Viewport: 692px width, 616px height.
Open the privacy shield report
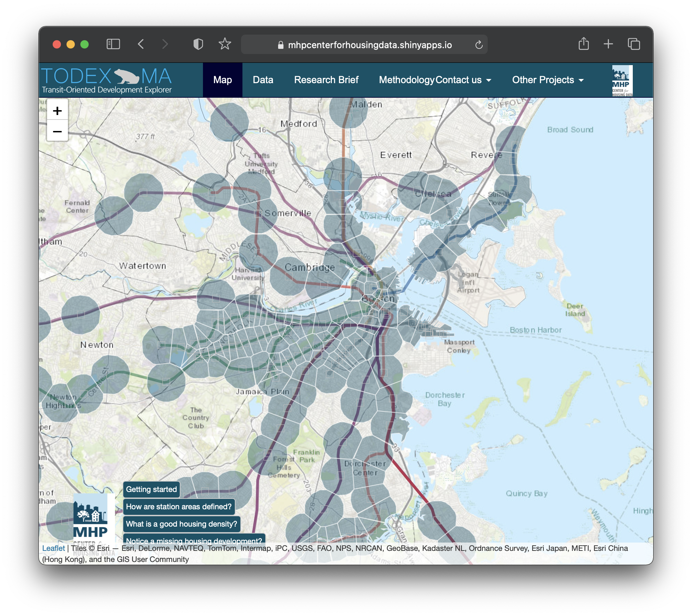pyautogui.click(x=198, y=44)
